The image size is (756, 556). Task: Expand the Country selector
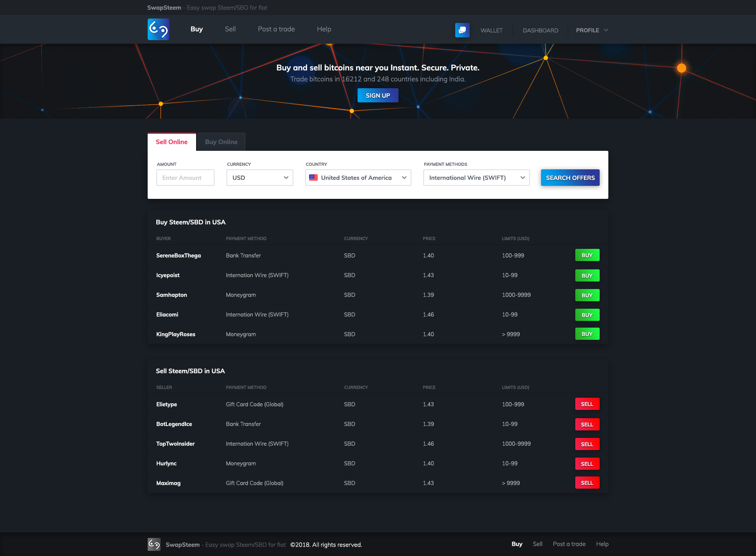(404, 178)
